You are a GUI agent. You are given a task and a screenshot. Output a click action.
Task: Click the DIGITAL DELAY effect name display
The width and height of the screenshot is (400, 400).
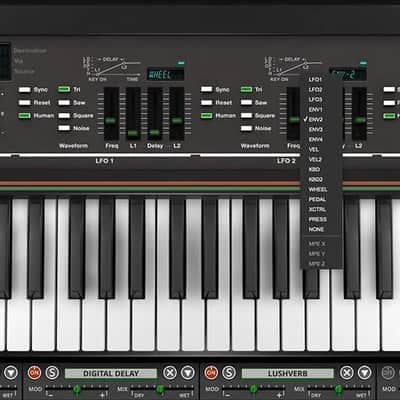point(111,373)
